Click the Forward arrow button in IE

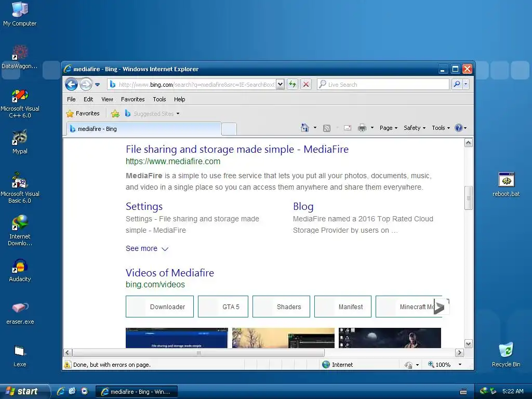(86, 84)
